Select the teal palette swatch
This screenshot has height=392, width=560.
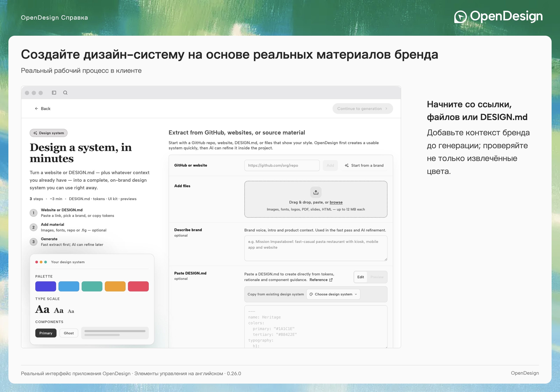[x=92, y=286]
